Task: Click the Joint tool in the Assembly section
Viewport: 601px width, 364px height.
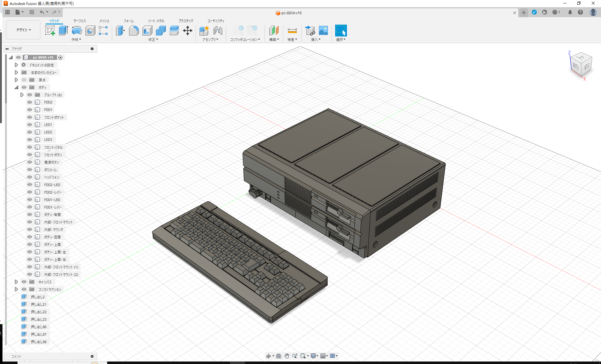Action: pos(218,31)
